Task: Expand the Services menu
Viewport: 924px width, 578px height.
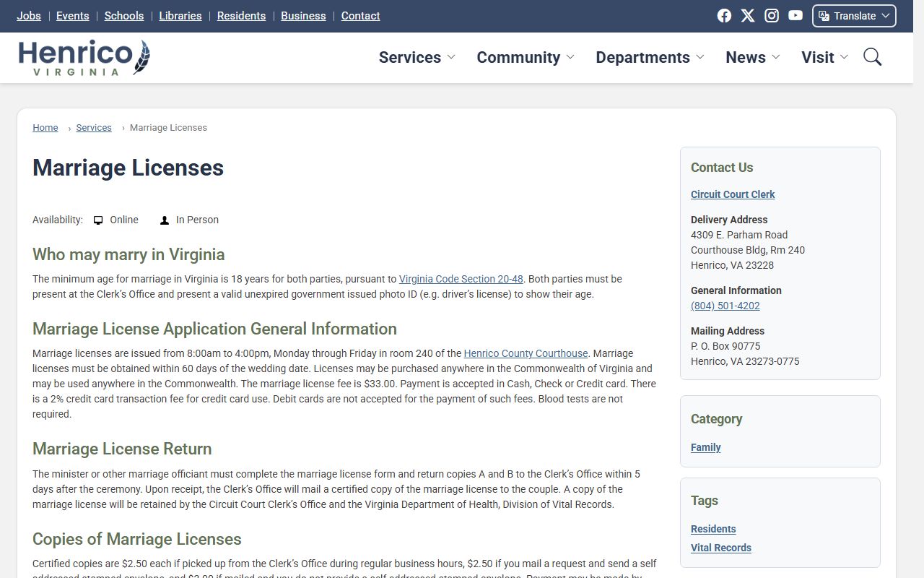Action: point(417,57)
